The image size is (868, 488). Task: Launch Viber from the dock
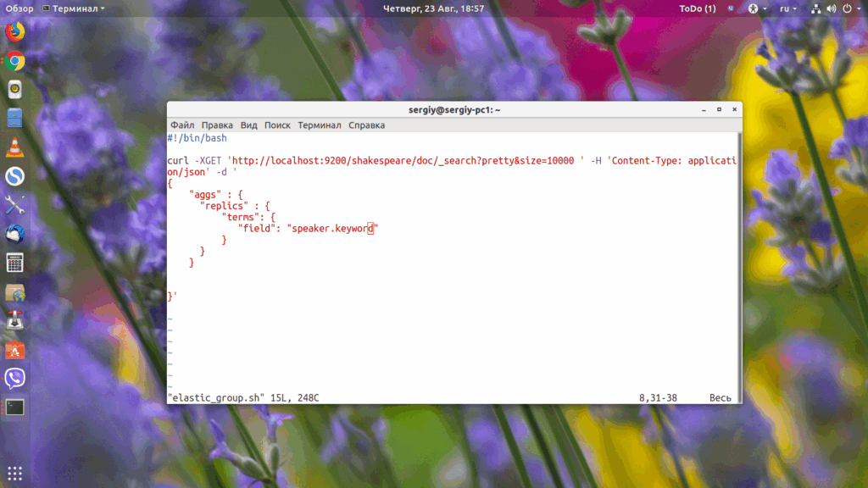[15, 379]
